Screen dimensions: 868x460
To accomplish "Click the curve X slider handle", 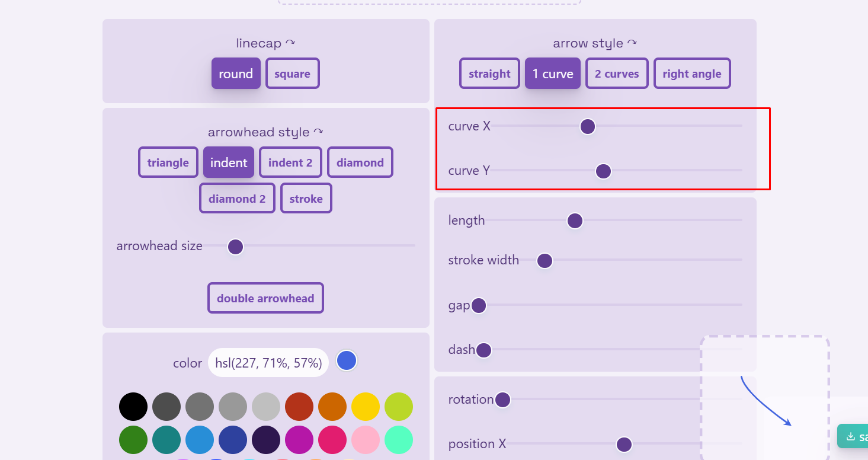I will (x=587, y=126).
